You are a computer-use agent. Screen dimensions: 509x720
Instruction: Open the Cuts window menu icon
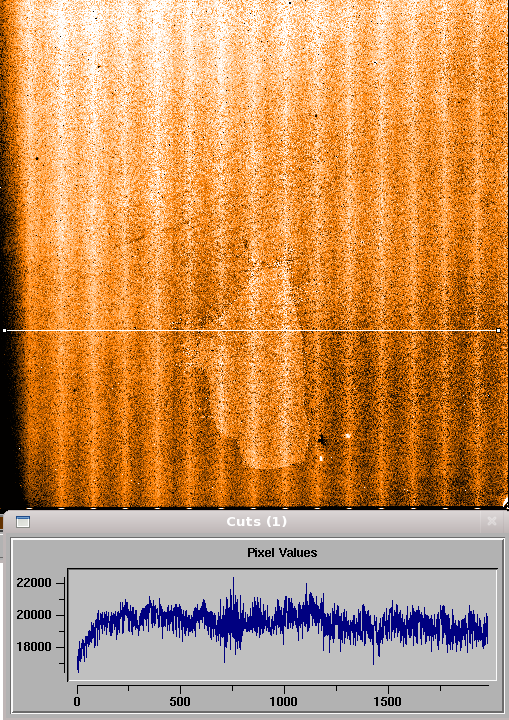coord(23,522)
